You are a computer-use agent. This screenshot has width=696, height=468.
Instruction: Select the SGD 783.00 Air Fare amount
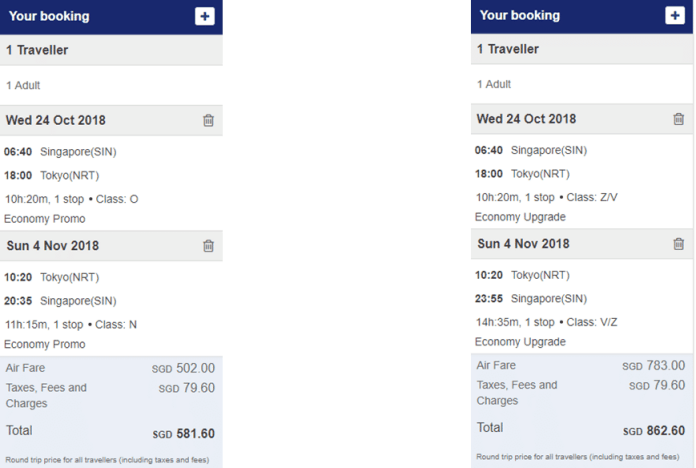(x=653, y=365)
